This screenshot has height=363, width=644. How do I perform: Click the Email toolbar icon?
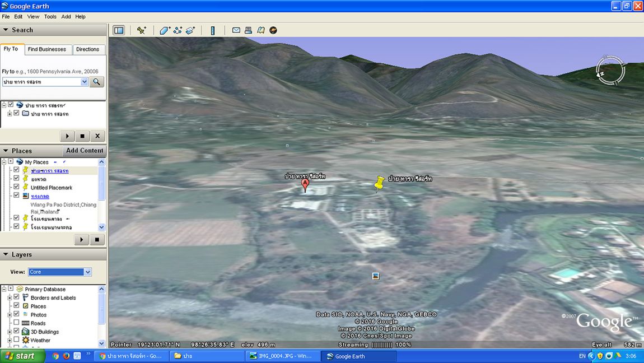click(x=236, y=30)
